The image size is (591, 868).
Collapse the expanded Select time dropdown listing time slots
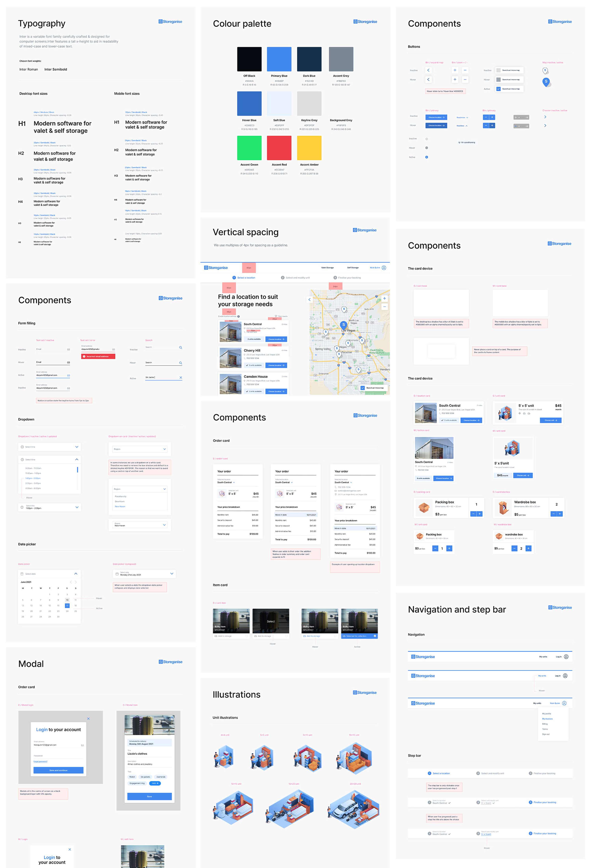pos(49,459)
